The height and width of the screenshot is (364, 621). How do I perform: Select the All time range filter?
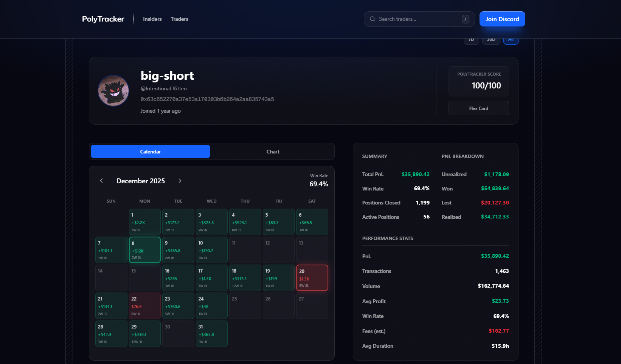pos(511,40)
